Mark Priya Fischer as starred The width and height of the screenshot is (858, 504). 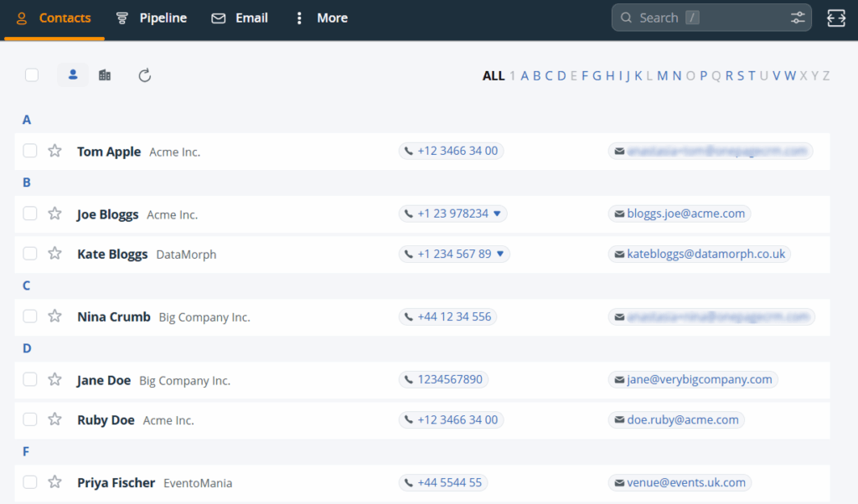click(x=54, y=482)
